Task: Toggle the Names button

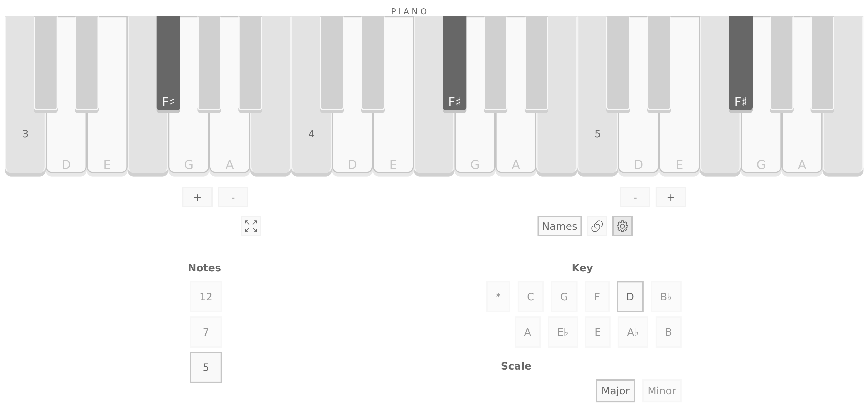Action: 559,226
